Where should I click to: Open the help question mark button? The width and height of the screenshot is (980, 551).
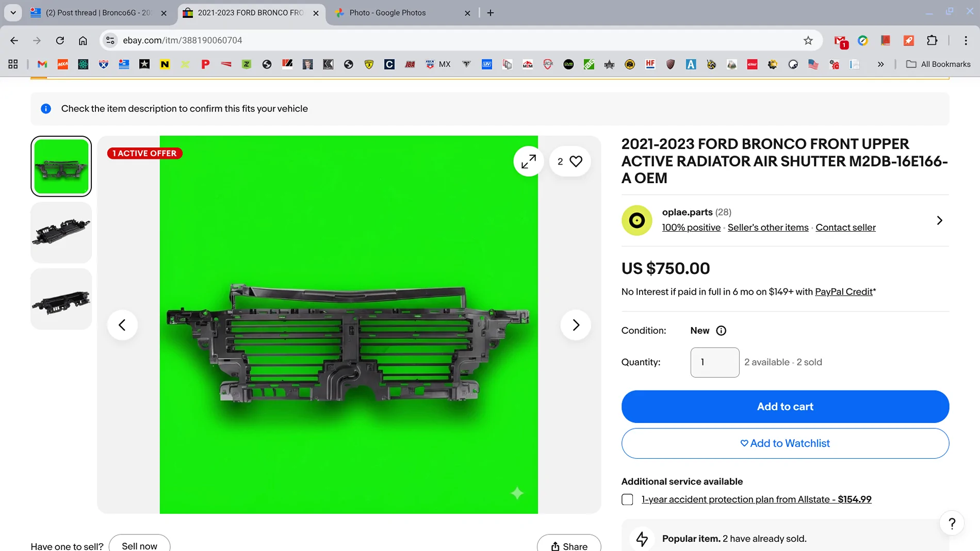click(952, 524)
